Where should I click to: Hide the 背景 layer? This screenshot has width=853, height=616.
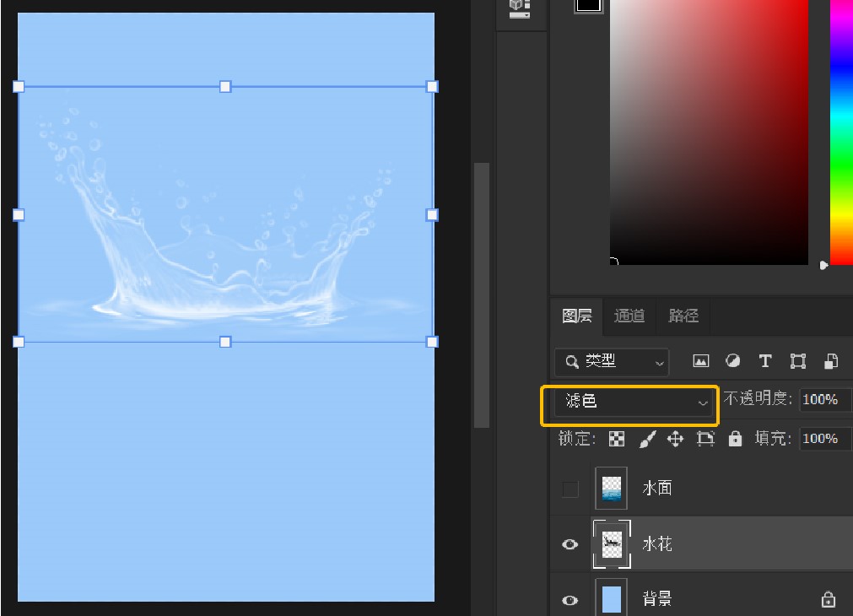coord(570,600)
